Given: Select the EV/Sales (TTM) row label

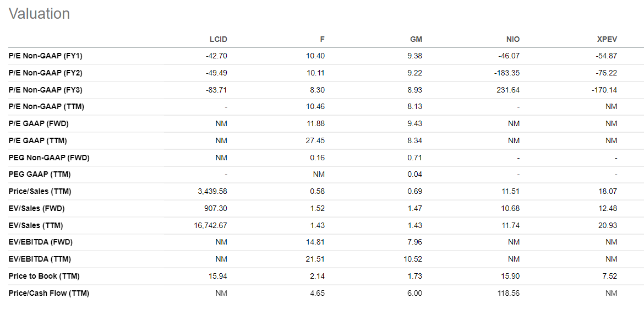Looking at the screenshot, I should [36, 225].
